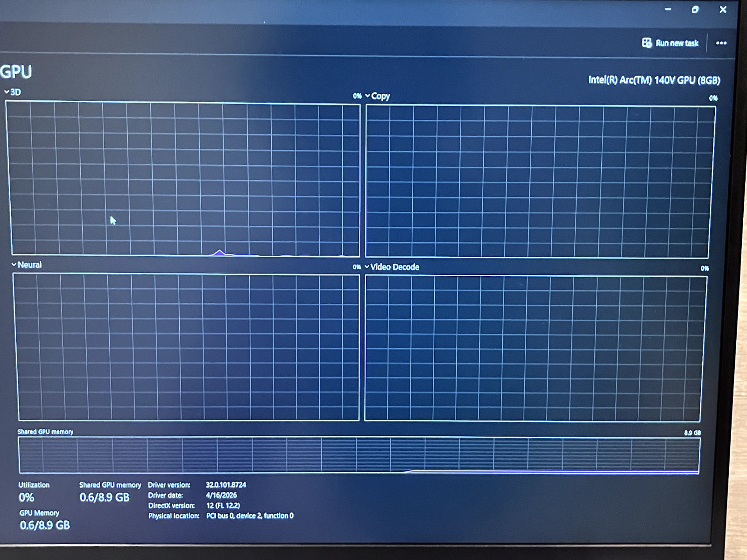Open the Neural engine dropdown
747x560 pixels.
click(27, 265)
